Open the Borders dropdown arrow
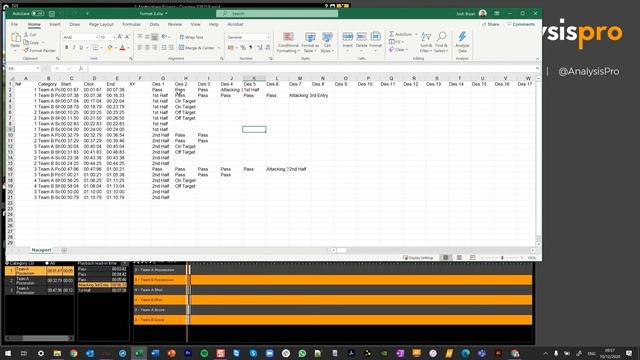This screenshot has width=640, height=360. pyautogui.click(x=101, y=48)
